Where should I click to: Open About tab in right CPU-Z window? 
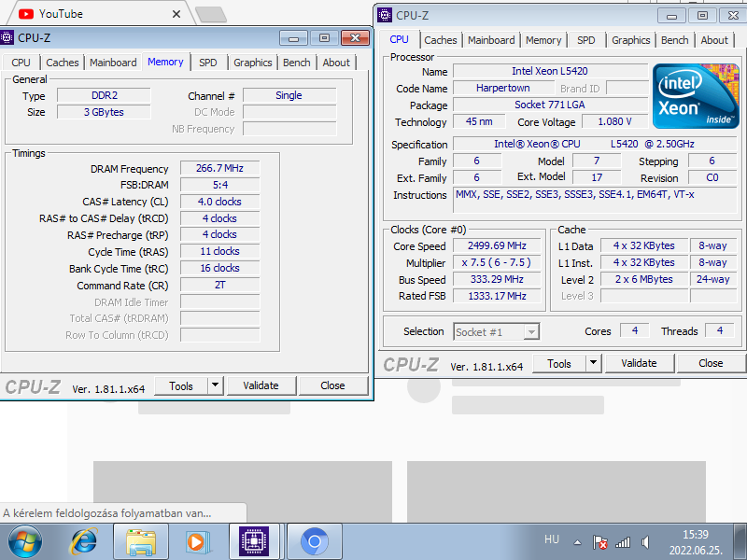(714, 40)
